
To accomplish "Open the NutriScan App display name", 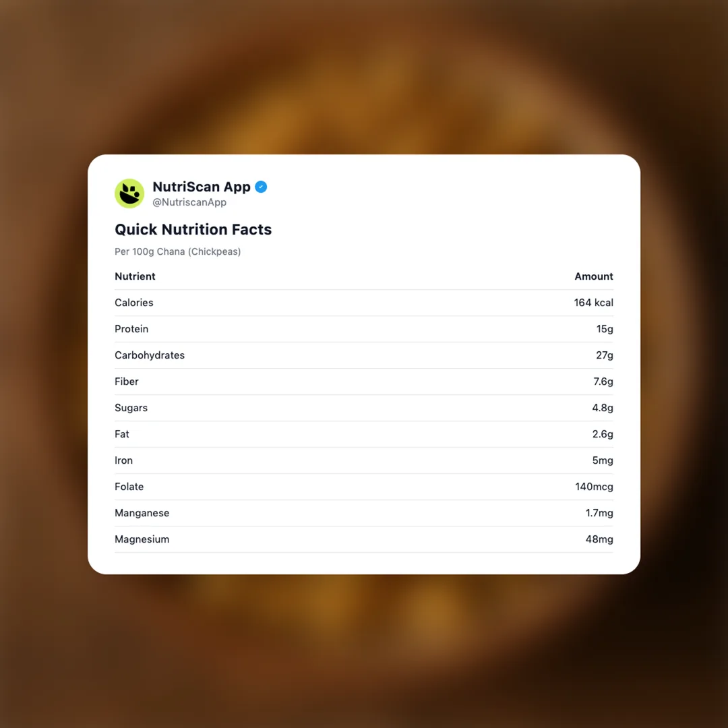I will pyautogui.click(x=202, y=187).
